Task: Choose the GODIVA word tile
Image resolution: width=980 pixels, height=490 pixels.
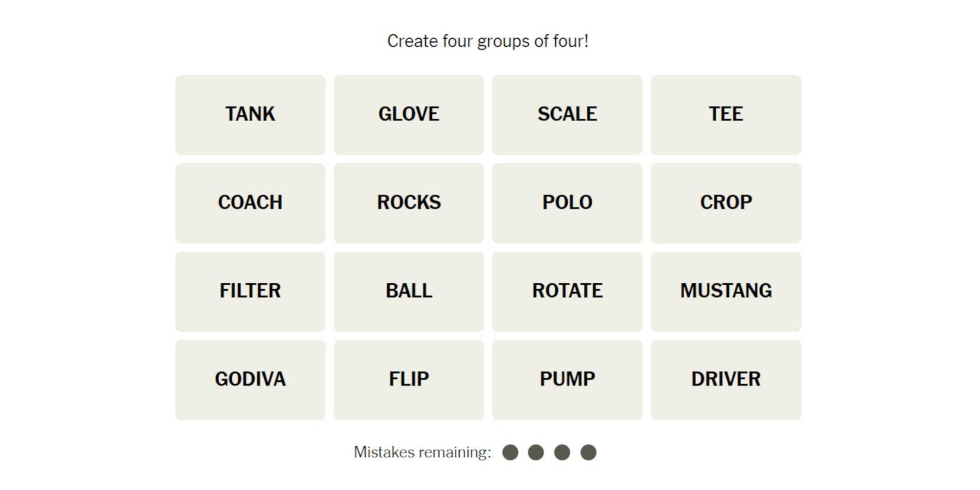Action: (250, 380)
